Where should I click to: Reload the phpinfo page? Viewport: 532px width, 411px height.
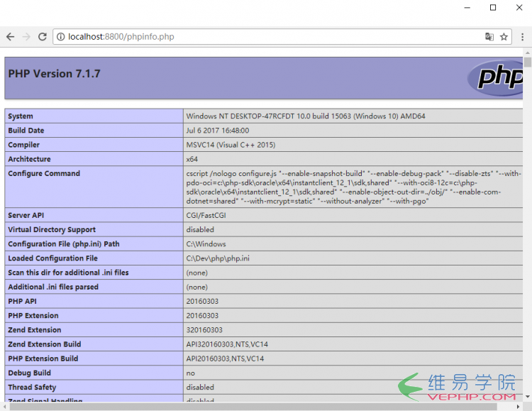click(x=42, y=37)
